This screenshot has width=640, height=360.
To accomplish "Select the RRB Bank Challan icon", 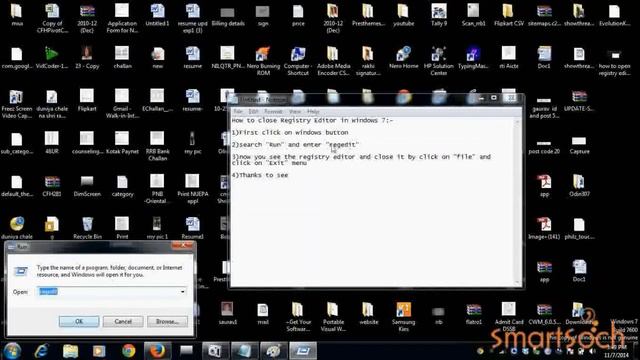I will click(157, 146).
